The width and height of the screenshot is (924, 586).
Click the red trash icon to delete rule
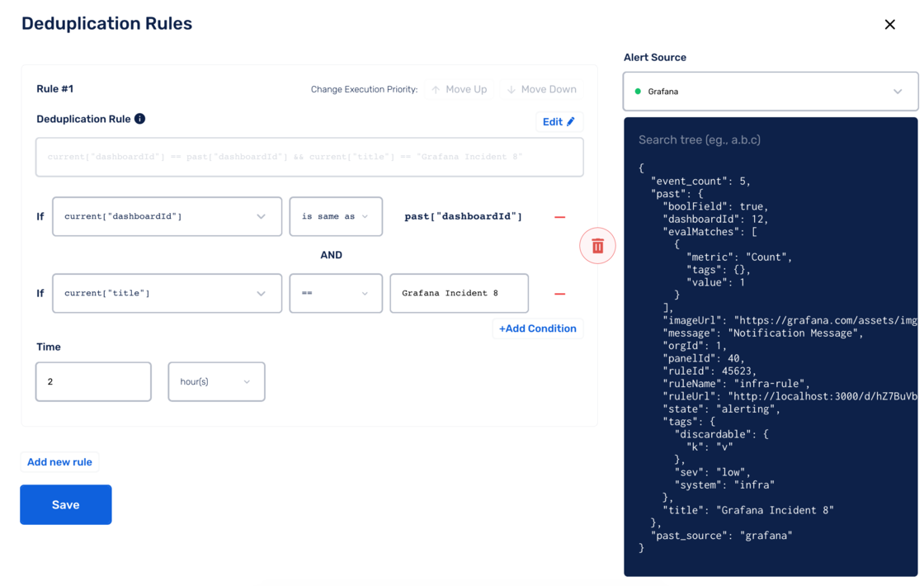597,246
